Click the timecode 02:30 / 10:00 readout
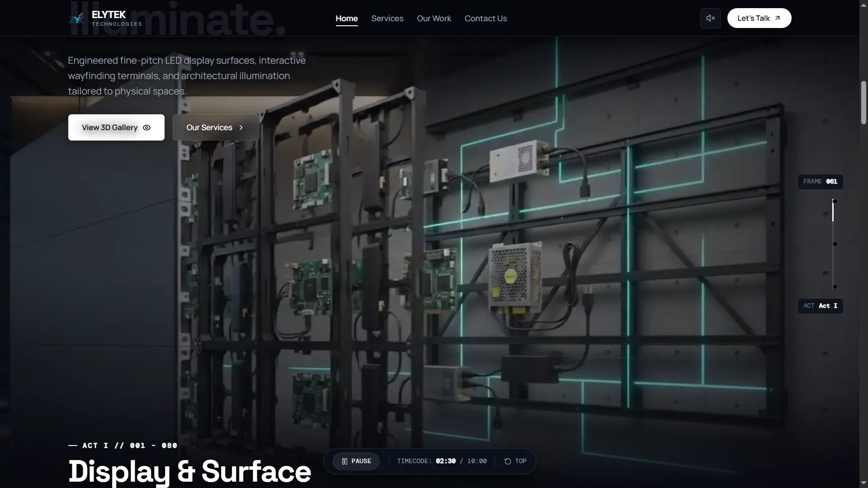 [x=442, y=461]
